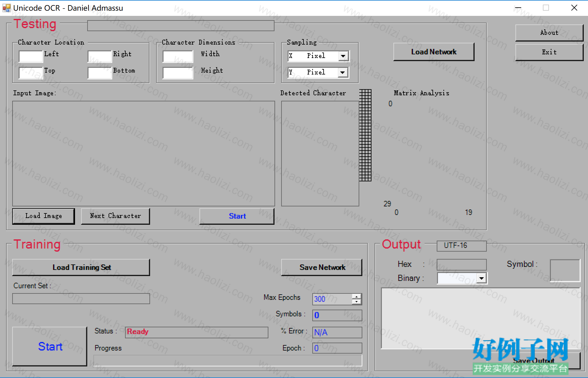Click the Next Character button
The height and width of the screenshot is (378, 588).
(115, 216)
